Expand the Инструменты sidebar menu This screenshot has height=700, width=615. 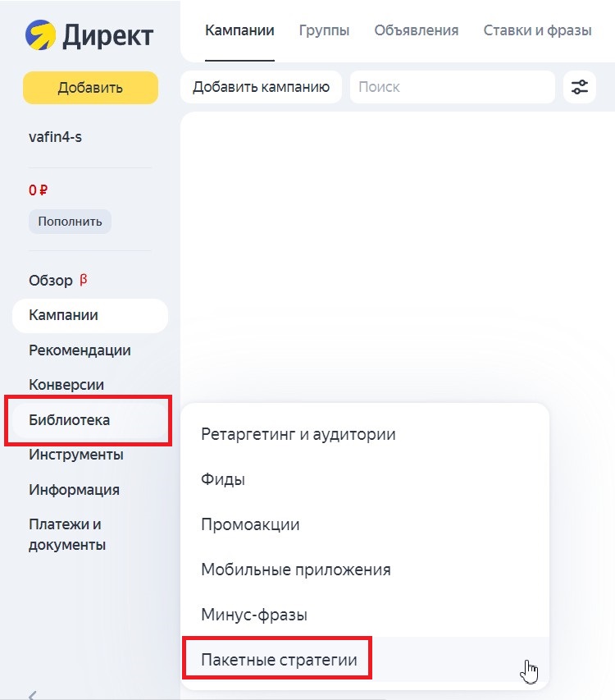pos(76,455)
